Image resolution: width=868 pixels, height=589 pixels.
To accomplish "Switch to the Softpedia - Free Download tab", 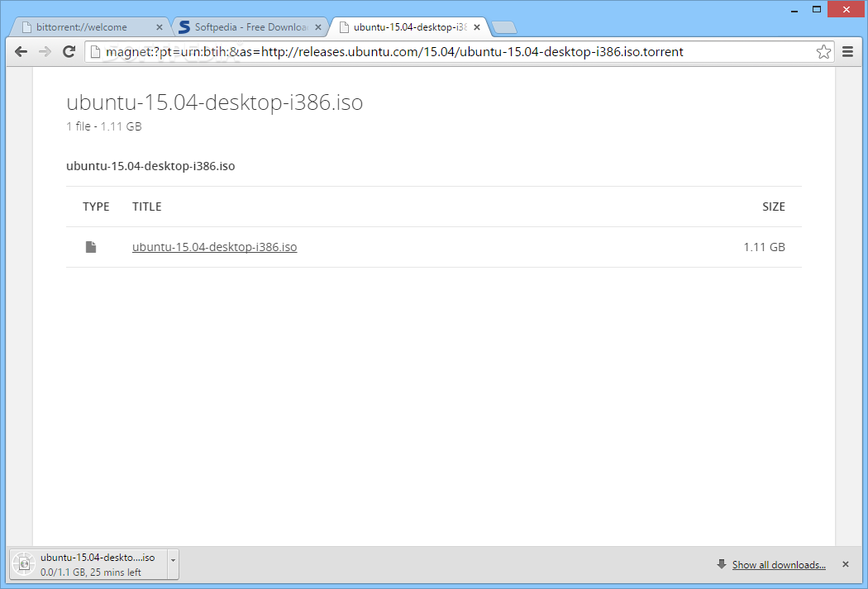I will [x=250, y=27].
